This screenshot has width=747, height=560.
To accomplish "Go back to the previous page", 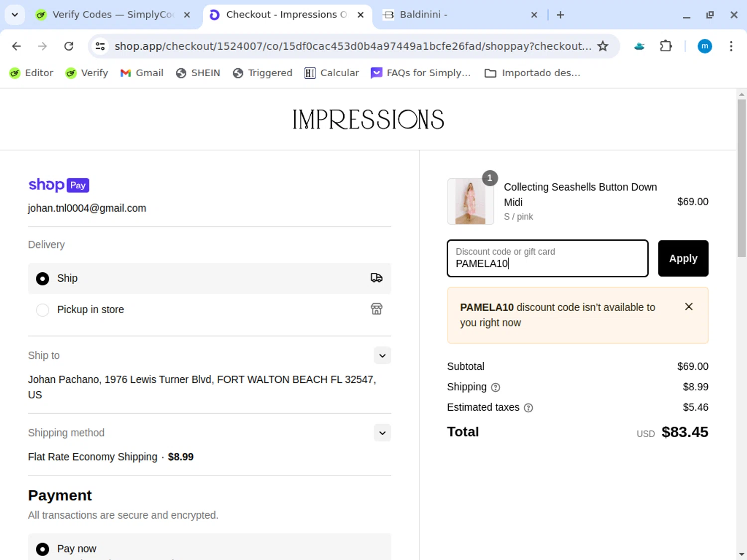I will coord(16,46).
